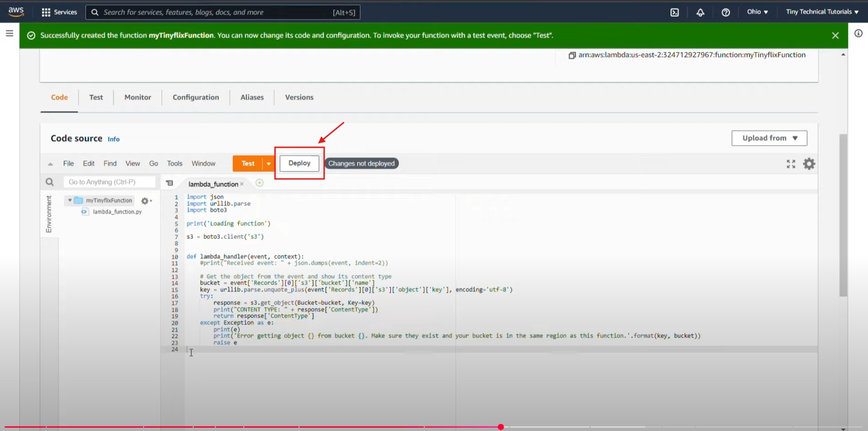Open the Ohio region selector
Image resolution: width=868 pixels, height=431 pixels.
pyautogui.click(x=757, y=12)
